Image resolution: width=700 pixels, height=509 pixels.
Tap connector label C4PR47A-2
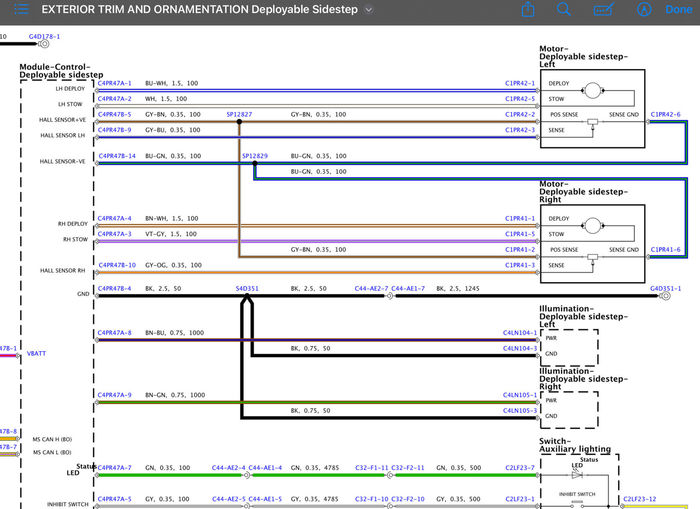tap(114, 99)
